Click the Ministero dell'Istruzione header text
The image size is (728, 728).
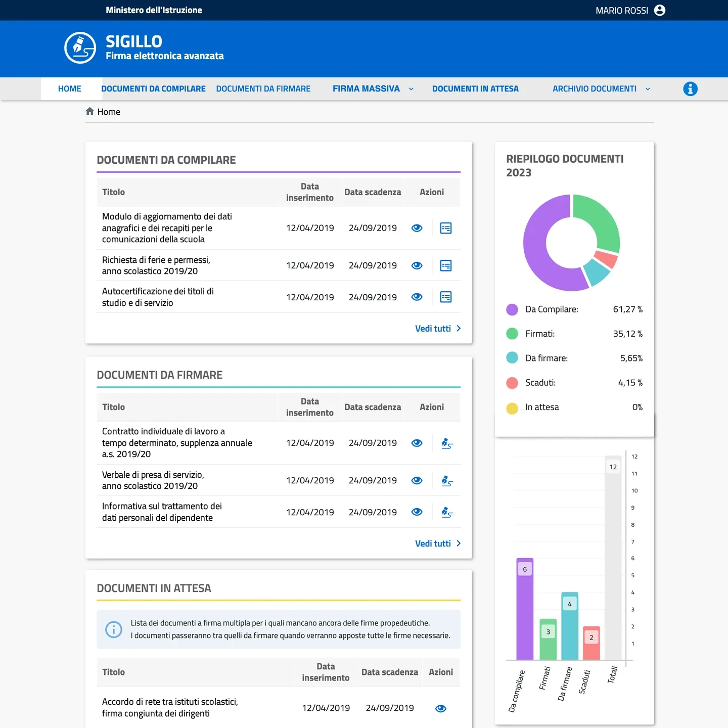tap(154, 10)
